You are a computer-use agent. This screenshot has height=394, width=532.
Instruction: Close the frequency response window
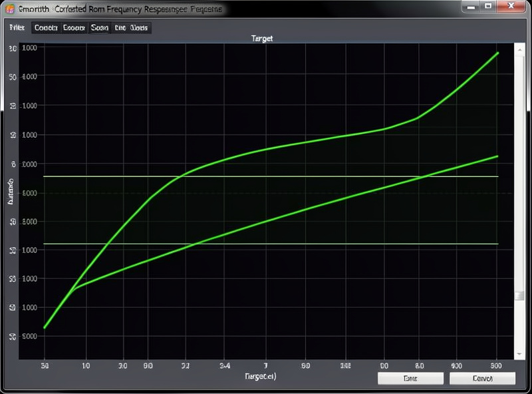click(x=511, y=7)
